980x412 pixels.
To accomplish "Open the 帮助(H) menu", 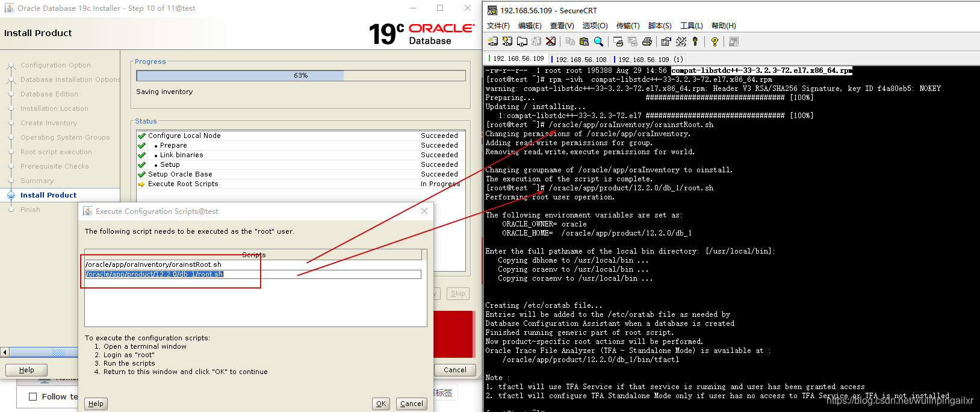I will point(724,25).
